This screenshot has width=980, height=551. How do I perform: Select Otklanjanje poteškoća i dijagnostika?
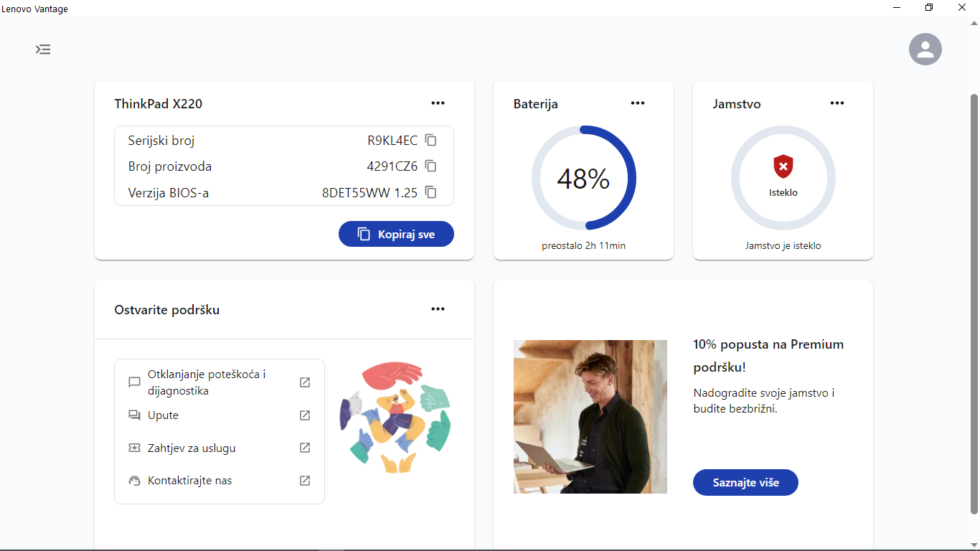click(207, 382)
